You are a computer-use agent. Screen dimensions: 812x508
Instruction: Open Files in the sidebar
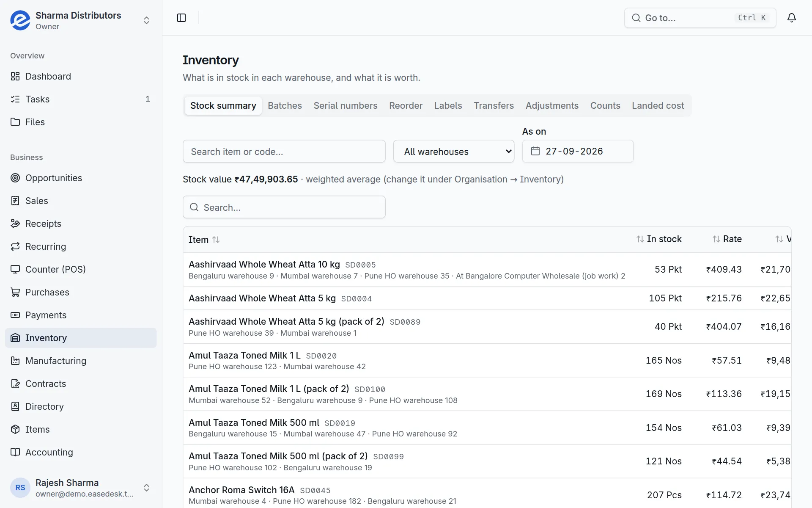[81, 122]
